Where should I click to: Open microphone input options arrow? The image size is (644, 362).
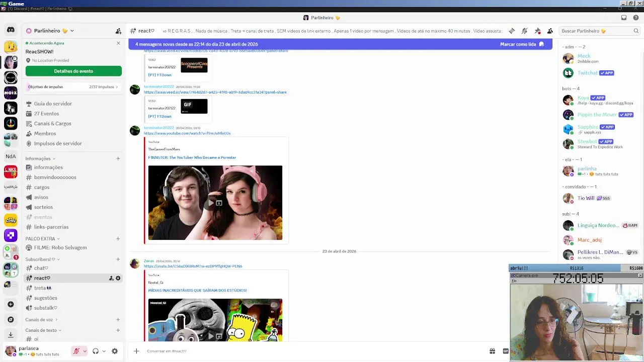point(85,351)
